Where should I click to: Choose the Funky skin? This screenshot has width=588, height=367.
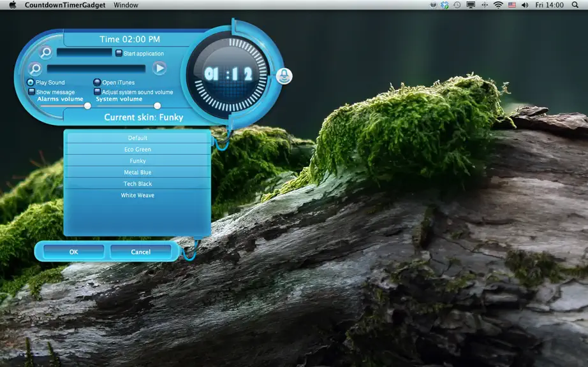coord(138,161)
